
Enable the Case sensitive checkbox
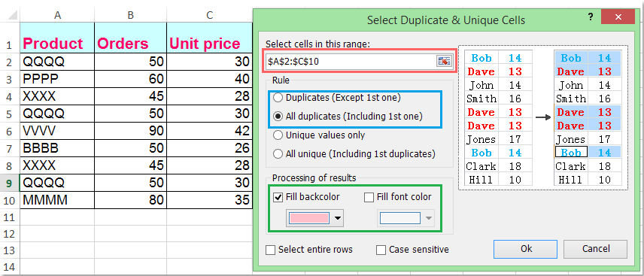click(x=381, y=250)
